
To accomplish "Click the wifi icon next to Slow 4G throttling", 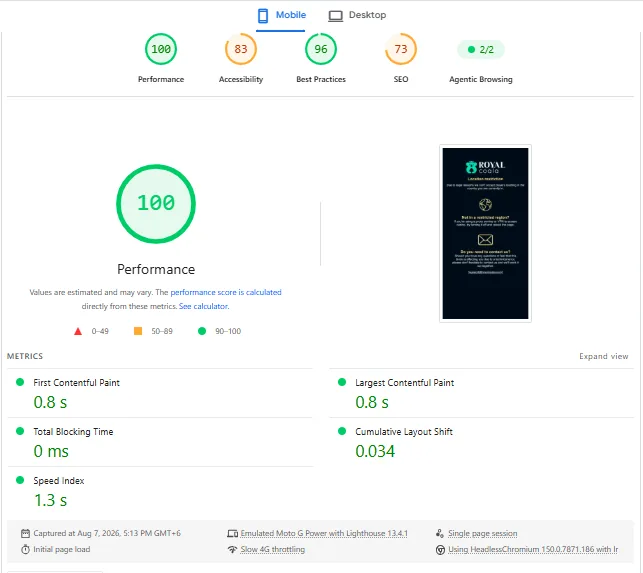I will [233, 549].
